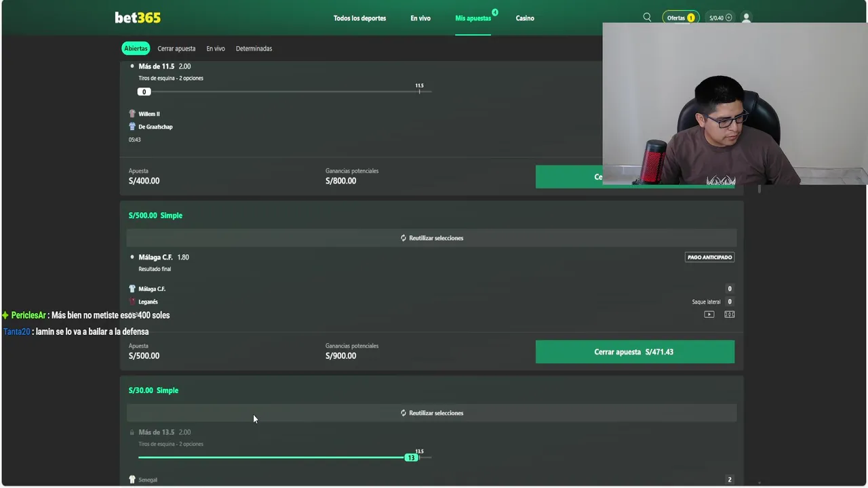Click the Senegal team shirt icon
This screenshot has width=868, height=488.
point(132,480)
